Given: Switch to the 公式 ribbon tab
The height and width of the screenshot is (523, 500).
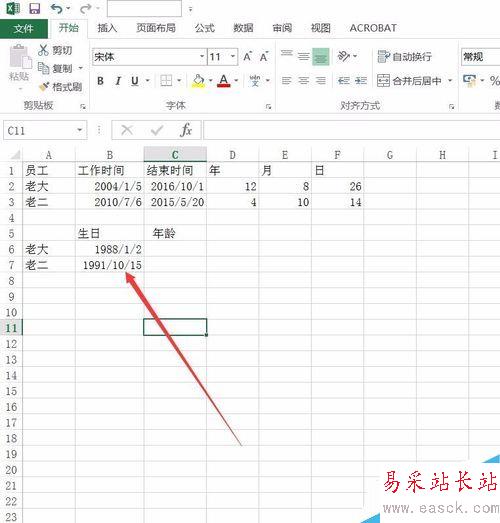Looking at the screenshot, I should (x=205, y=28).
